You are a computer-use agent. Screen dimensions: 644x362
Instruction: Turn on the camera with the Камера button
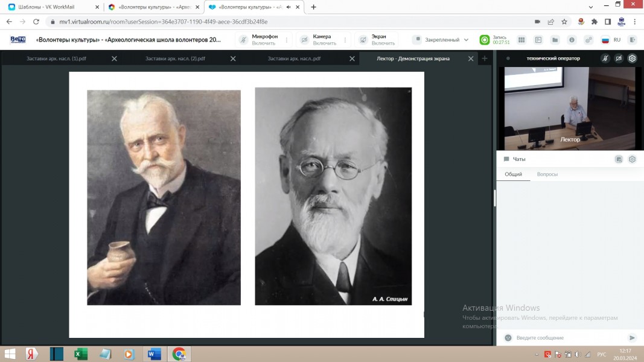click(318, 40)
